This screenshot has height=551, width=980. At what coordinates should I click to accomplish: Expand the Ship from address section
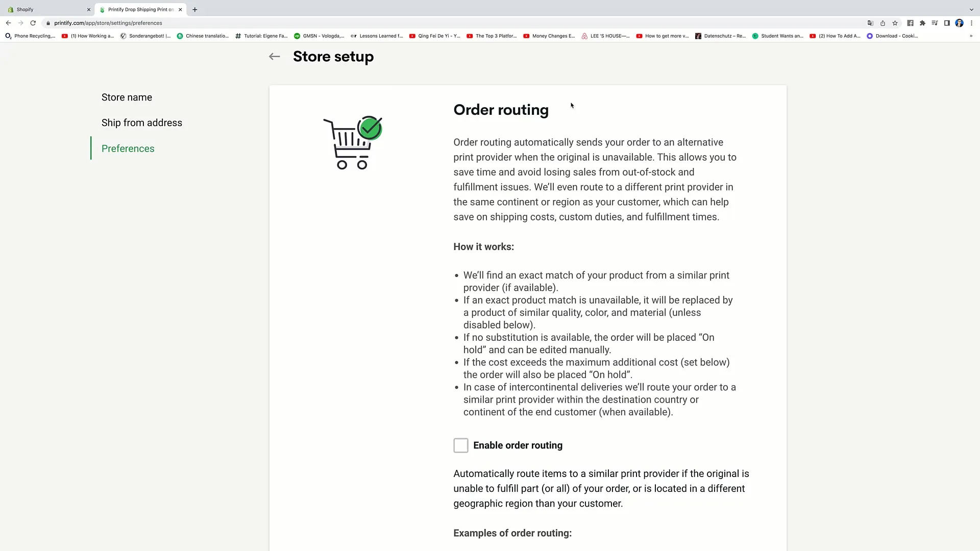141,122
